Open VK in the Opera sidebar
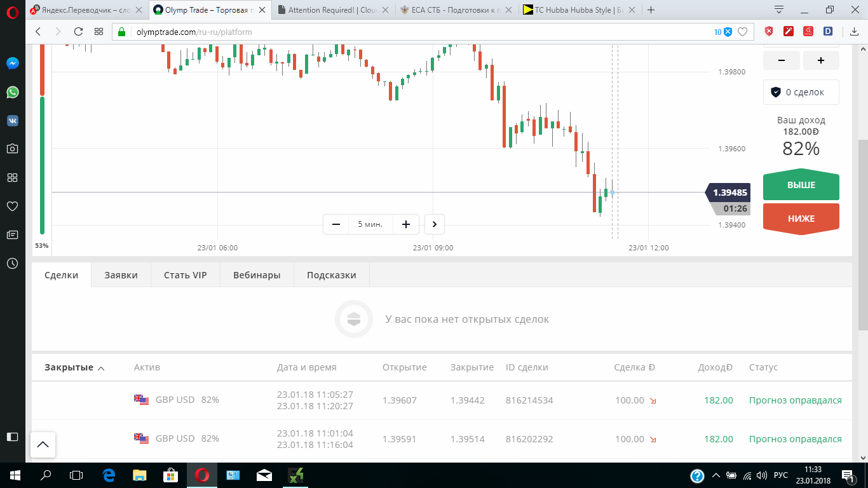The image size is (868, 488). pyautogui.click(x=12, y=120)
